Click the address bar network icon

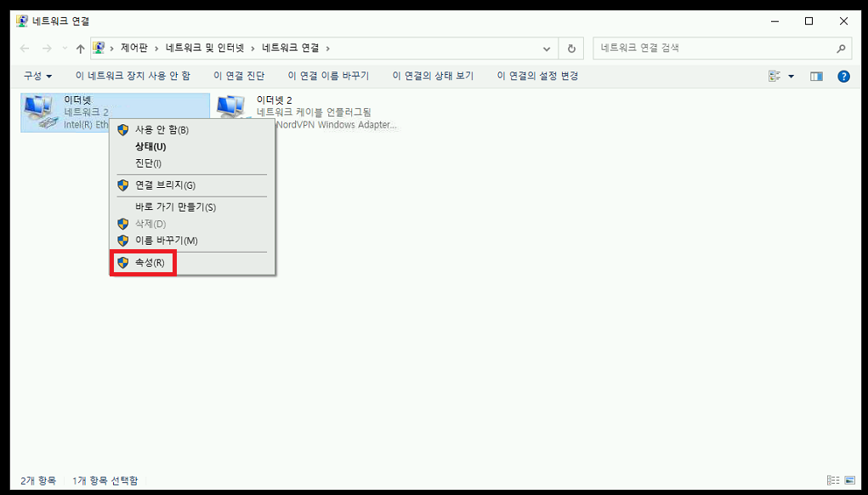[99, 48]
